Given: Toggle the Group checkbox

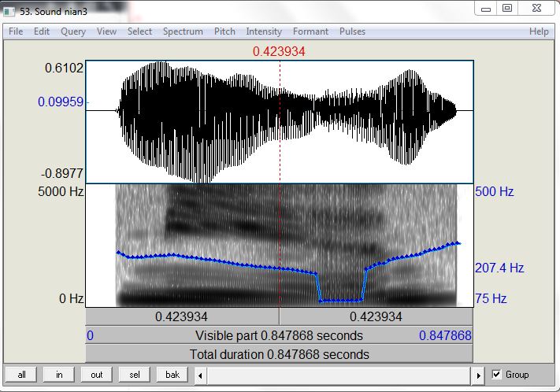Looking at the screenshot, I should pyautogui.click(x=496, y=375).
